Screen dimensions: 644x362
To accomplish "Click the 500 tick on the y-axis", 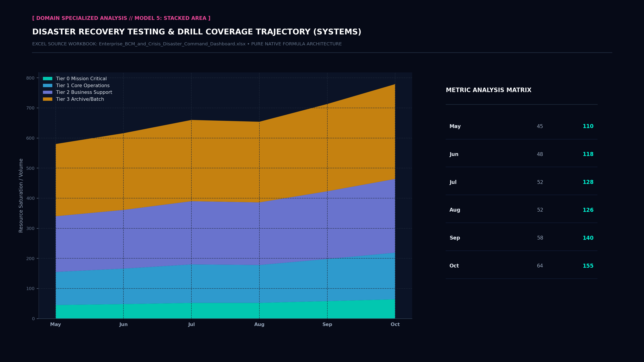I will [x=30, y=168].
